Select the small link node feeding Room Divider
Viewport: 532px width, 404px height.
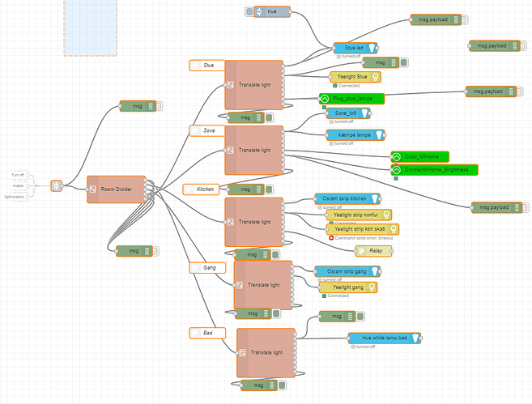57,185
